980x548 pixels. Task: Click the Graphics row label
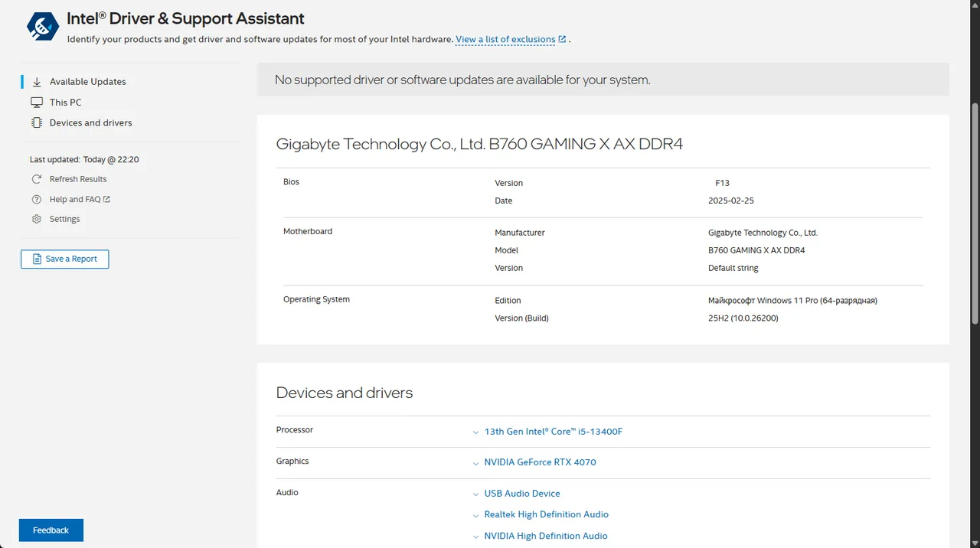click(292, 462)
